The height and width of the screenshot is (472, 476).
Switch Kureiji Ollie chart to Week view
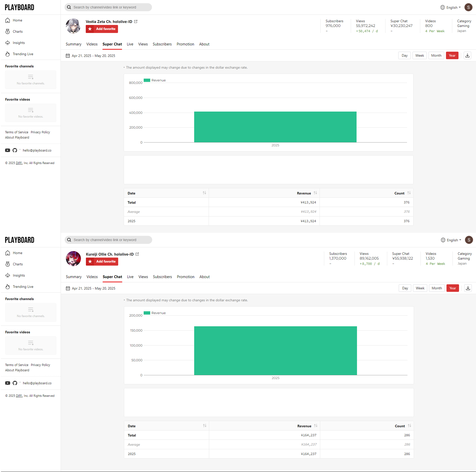(420, 288)
